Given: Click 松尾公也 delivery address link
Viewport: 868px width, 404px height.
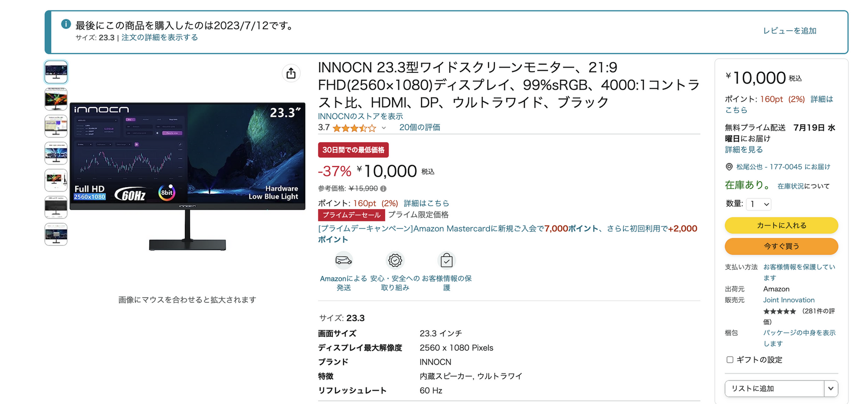Looking at the screenshot, I should 783,167.
